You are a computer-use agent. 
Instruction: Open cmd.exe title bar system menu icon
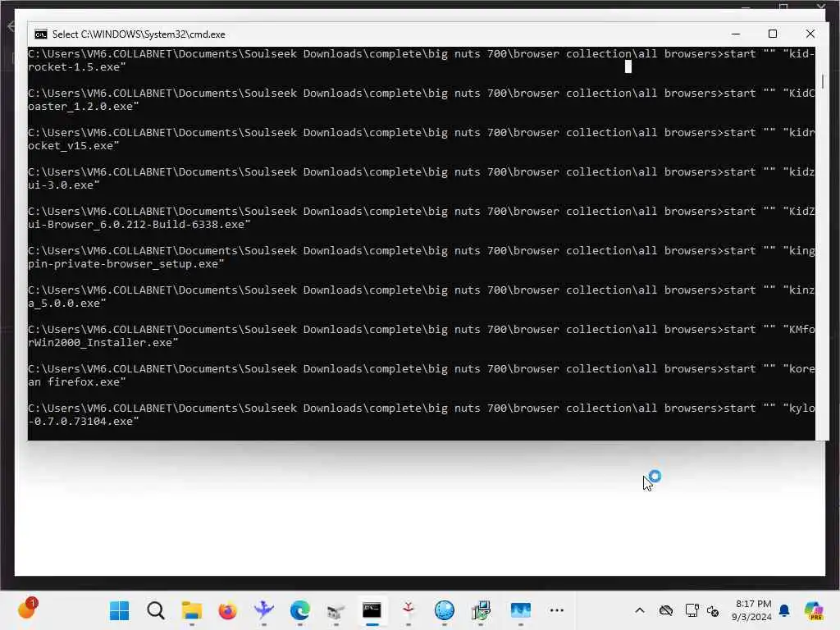[x=41, y=34]
